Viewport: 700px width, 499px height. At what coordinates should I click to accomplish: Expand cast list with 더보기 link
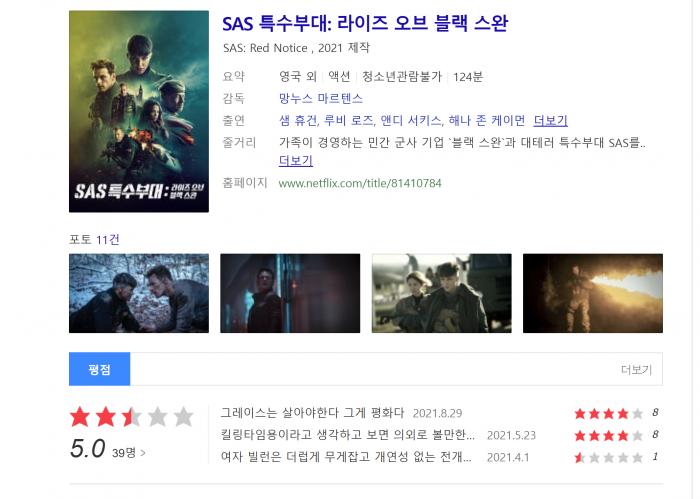[550, 121]
